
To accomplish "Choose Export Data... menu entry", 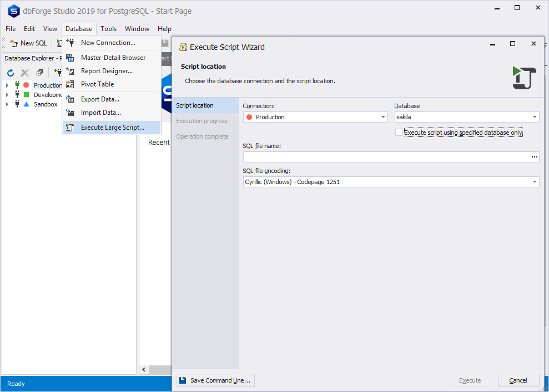I will pyautogui.click(x=112, y=99).
